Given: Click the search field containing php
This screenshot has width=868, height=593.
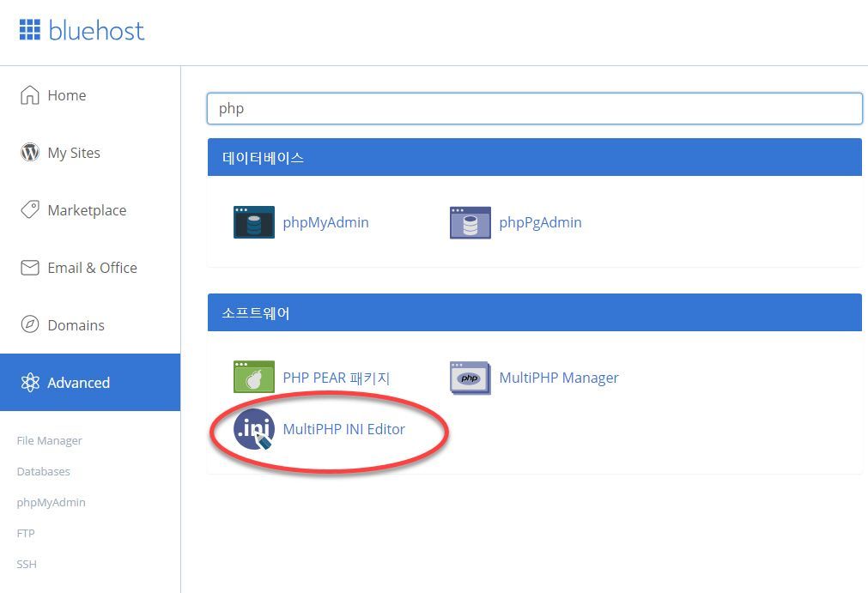Looking at the screenshot, I should click(534, 108).
